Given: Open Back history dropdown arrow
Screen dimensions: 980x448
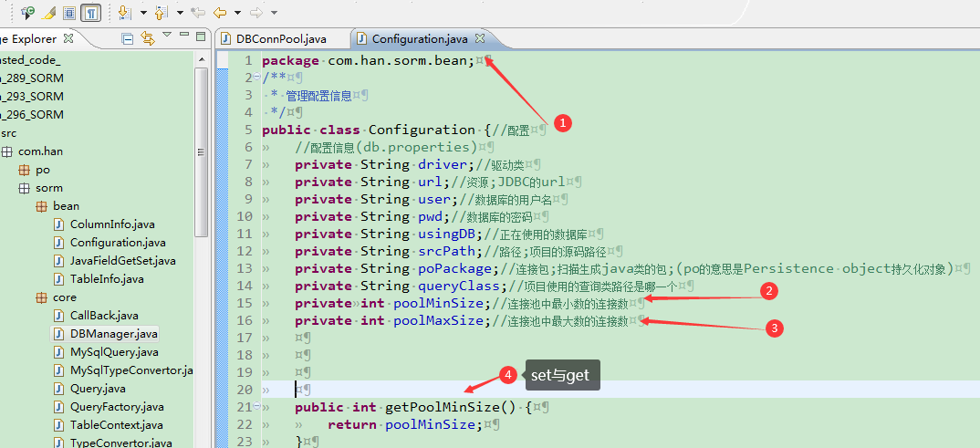Looking at the screenshot, I should (x=237, y=13).
